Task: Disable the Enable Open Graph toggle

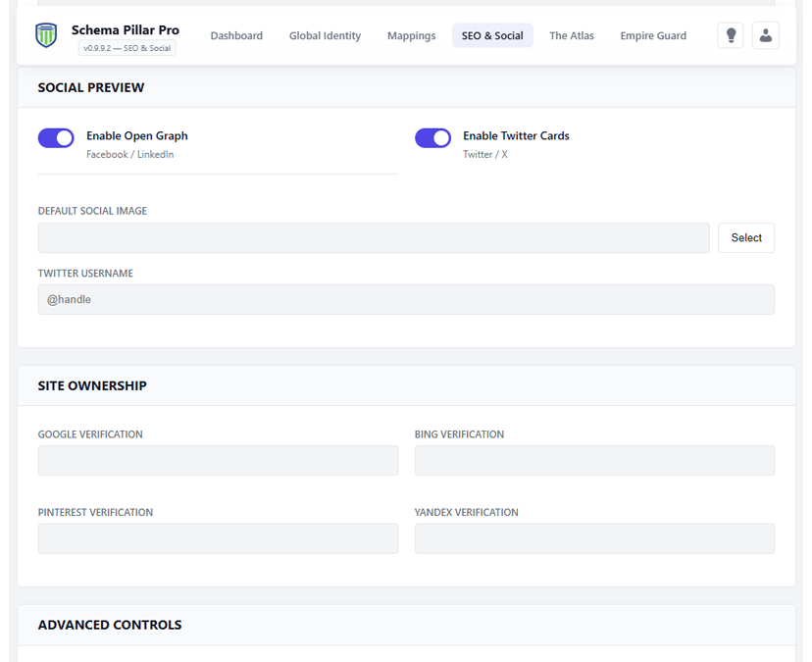Action: [56, 137]
